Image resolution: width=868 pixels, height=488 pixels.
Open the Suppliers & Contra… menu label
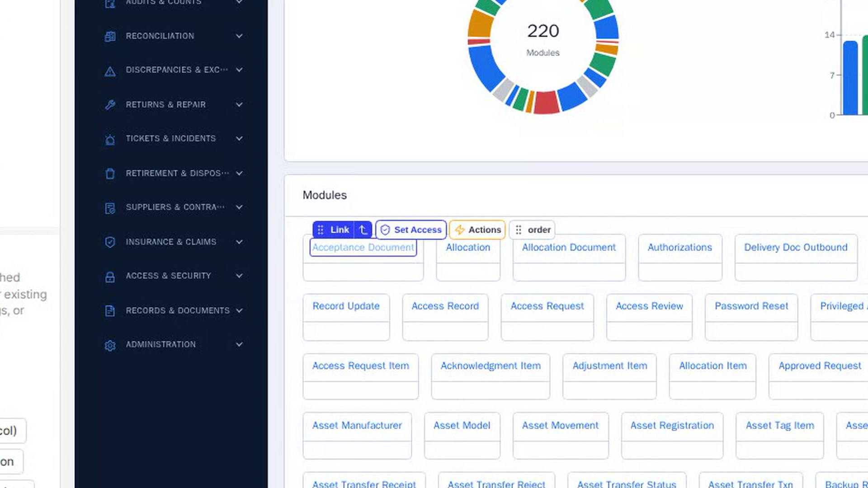tap(175, 207)
